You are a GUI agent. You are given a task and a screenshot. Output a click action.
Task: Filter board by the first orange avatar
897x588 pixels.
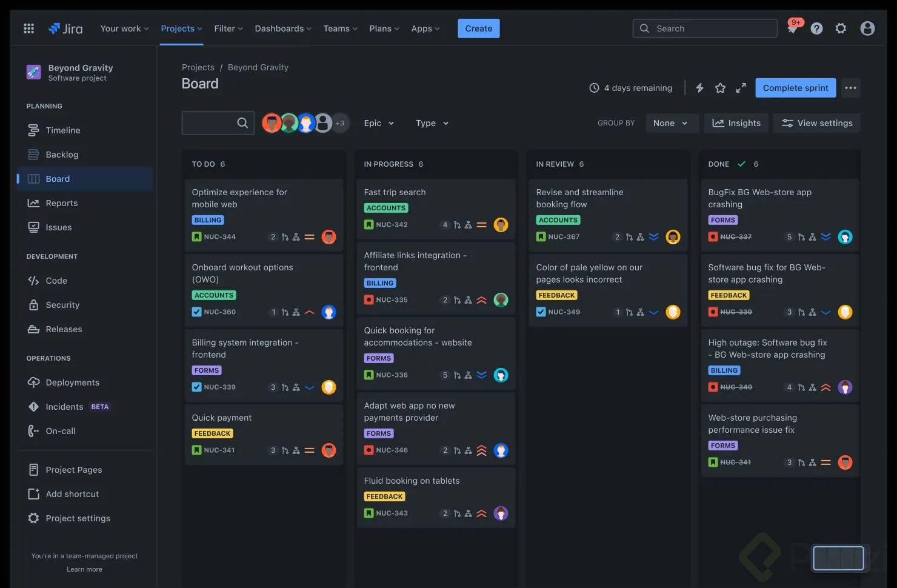(272, 123)
